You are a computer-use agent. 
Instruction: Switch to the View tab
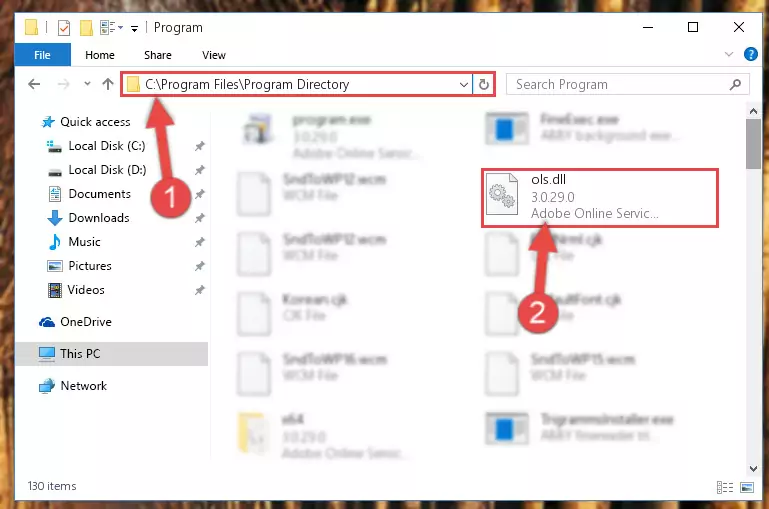click(214, 55)
